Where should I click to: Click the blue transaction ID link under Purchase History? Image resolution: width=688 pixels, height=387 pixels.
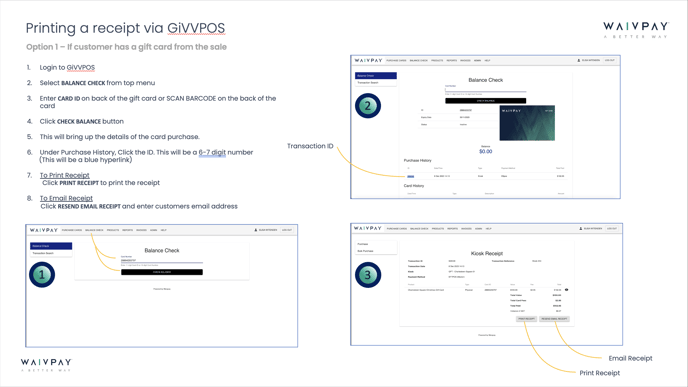(x=411, y=176)
